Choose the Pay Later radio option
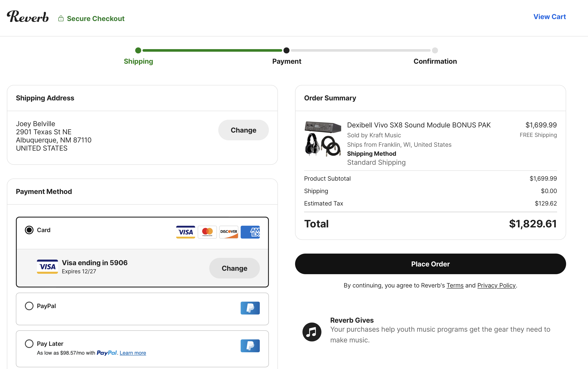Image resolution: width=588 pixels, height=369 pixels. [x=29, y=344]
